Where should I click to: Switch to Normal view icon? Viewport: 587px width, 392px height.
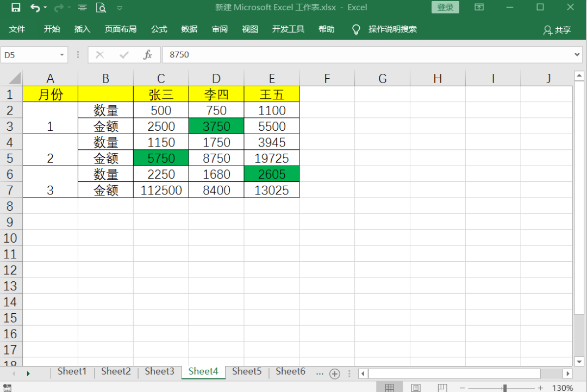click(x=389, y=388)
